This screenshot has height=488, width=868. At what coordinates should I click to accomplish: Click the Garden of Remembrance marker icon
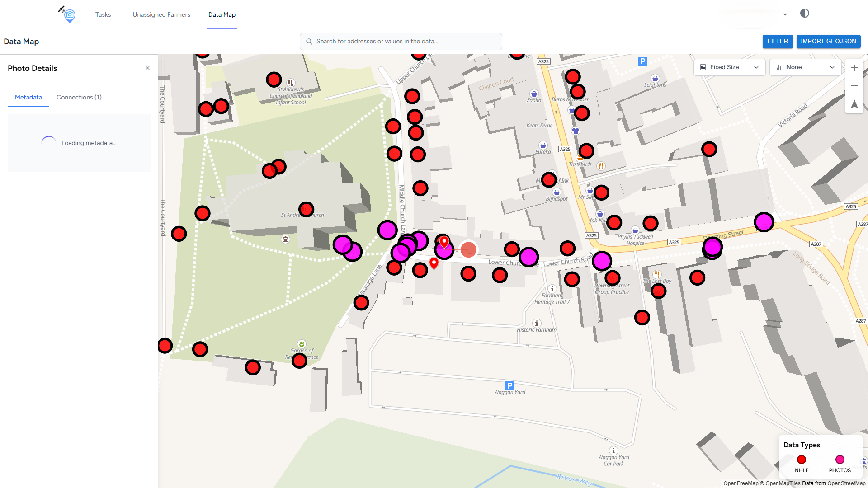302,344
